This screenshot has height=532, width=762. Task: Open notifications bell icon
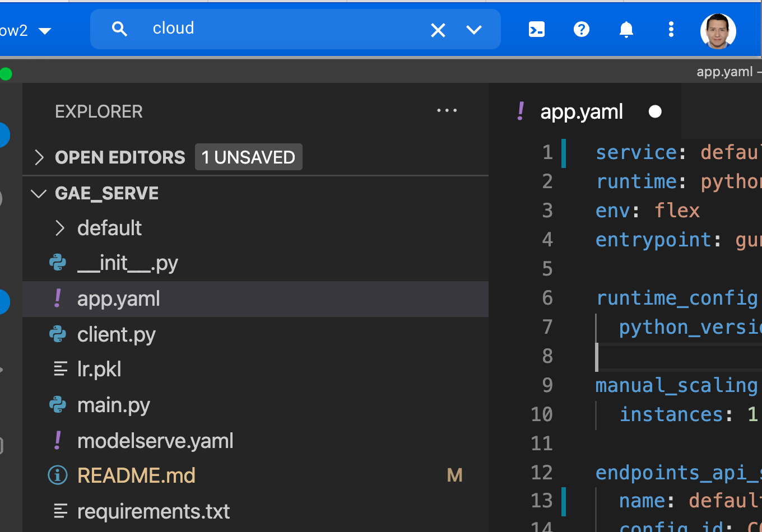pyautogui.click(x=626, y=29)
